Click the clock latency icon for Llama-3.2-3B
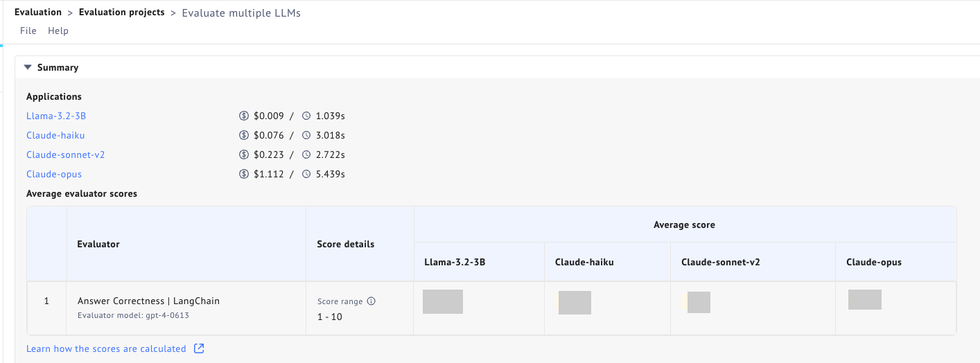 pos(306,116)
